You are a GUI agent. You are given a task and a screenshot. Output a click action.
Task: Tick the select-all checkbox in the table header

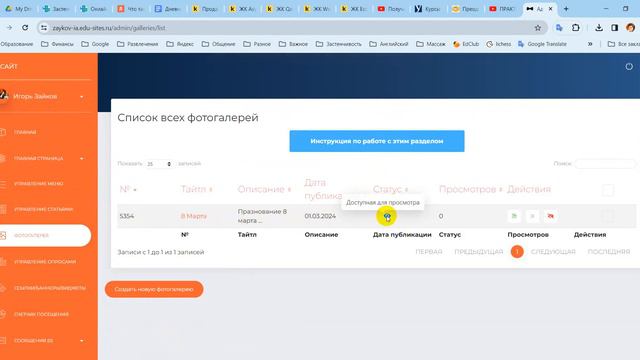(608, 190)
